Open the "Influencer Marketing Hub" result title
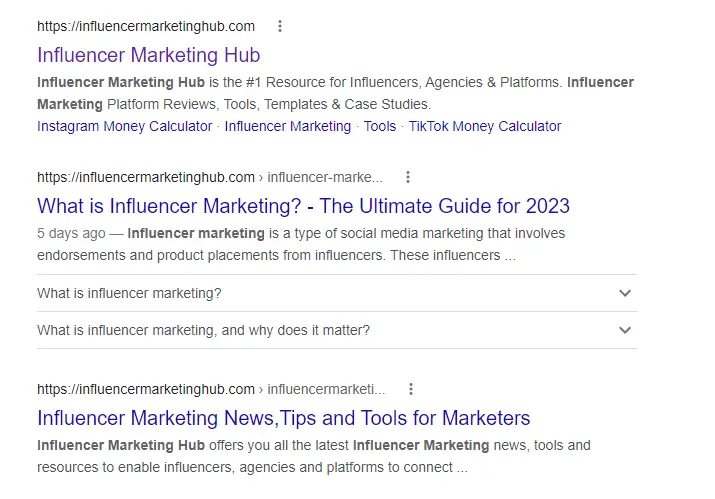The height and width of the screenshot is (499, 715). (x=148, y=54)
